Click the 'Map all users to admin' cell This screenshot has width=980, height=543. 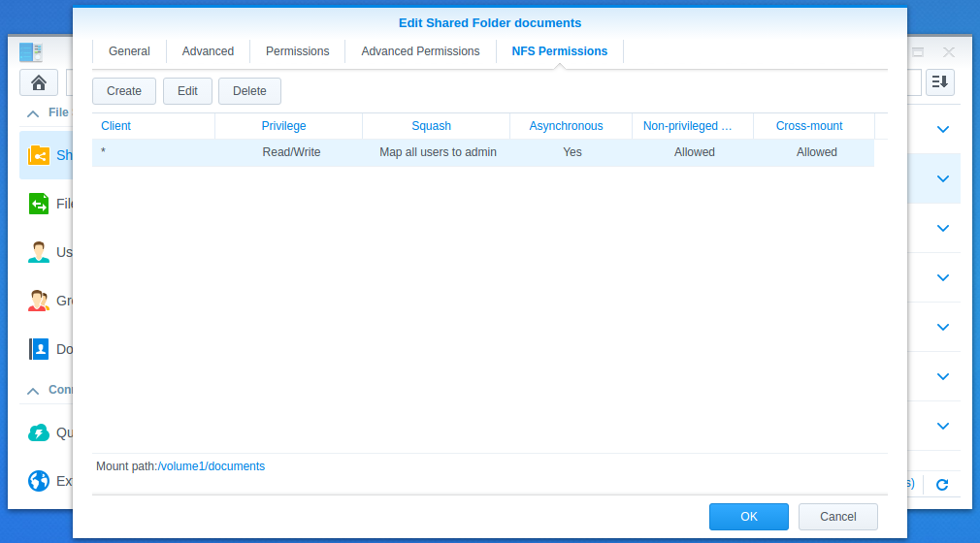pos(438,152)
